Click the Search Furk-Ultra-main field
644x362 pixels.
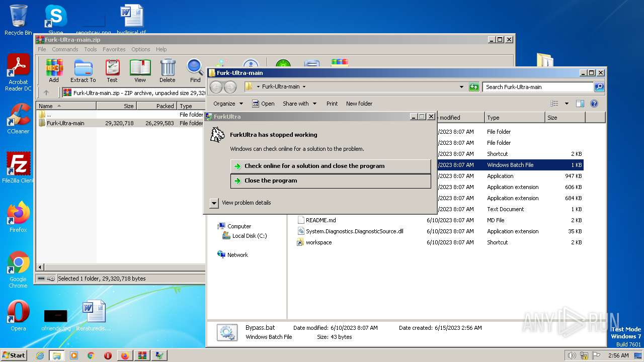click(538, 87)
